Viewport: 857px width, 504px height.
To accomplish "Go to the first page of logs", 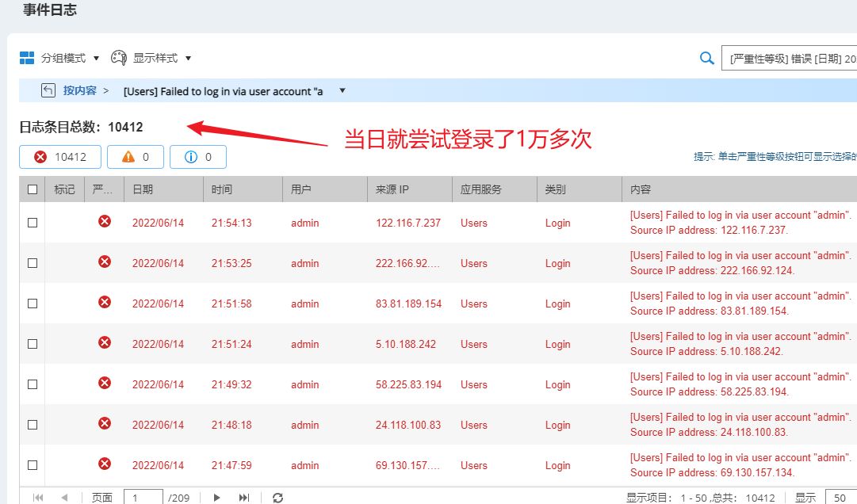I will (x=38, y=498).
